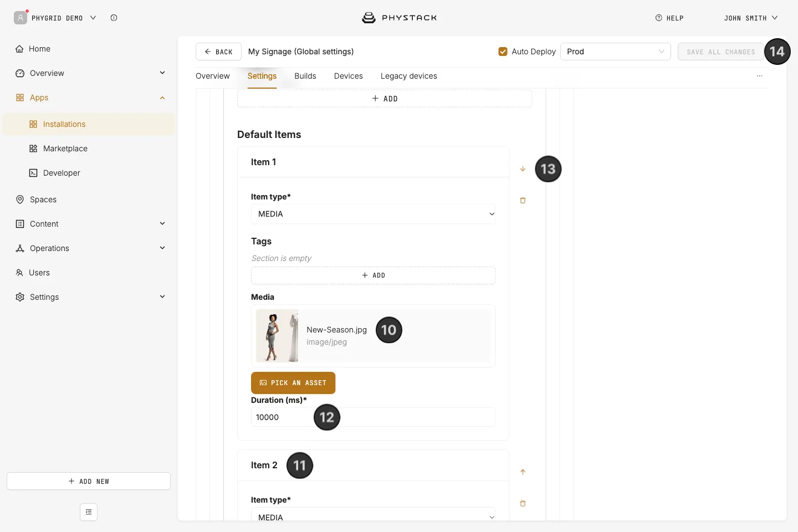Viewport: 798px width, 532px height.
Task: Click Pick an Asset button
Action: pos(293,383)
